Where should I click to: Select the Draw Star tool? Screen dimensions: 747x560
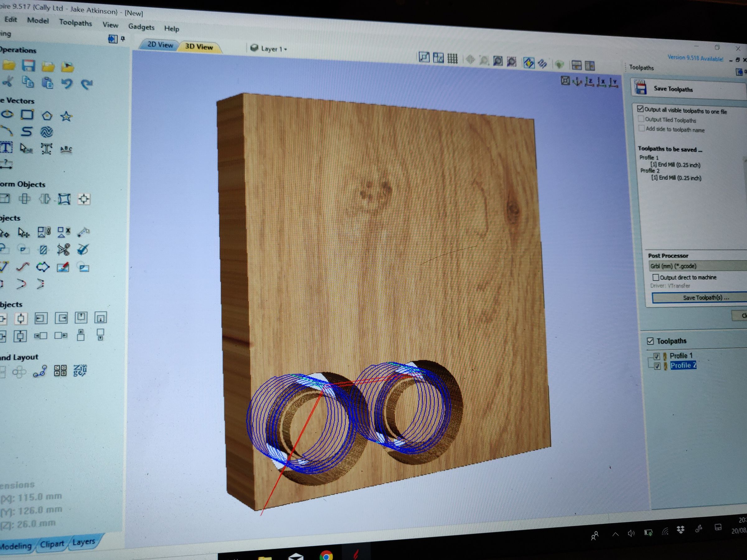point(67,116)
